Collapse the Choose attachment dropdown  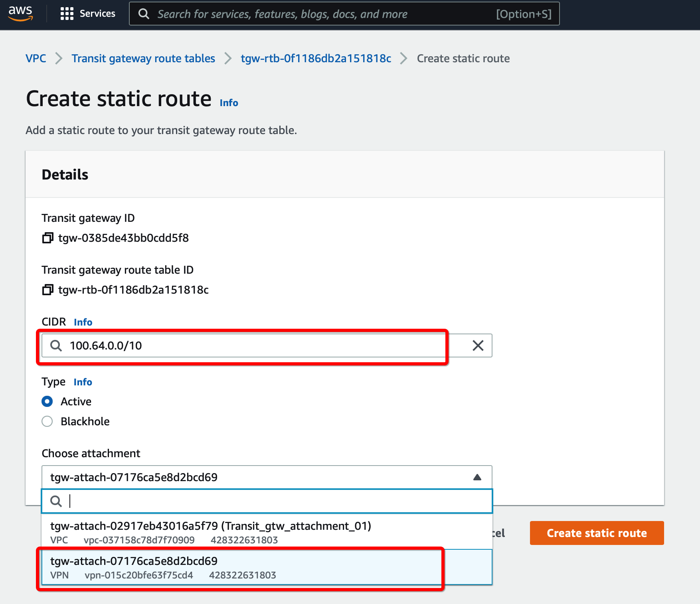pyautogui.click(x=477, y=477)
